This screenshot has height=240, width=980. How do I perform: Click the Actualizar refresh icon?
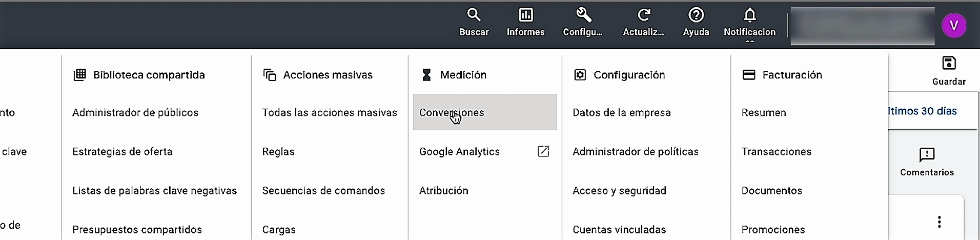tap(643, 15)
